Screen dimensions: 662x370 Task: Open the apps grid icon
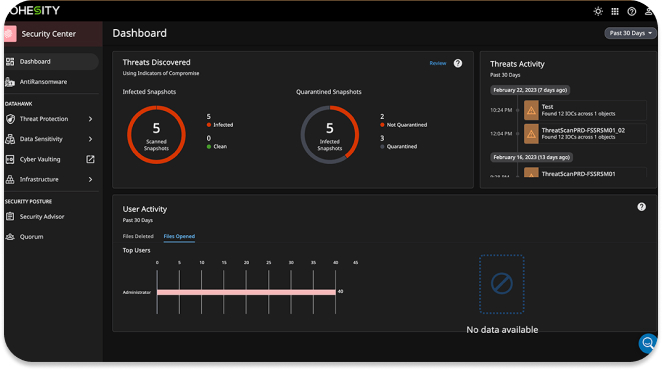[x=615, y=11]
